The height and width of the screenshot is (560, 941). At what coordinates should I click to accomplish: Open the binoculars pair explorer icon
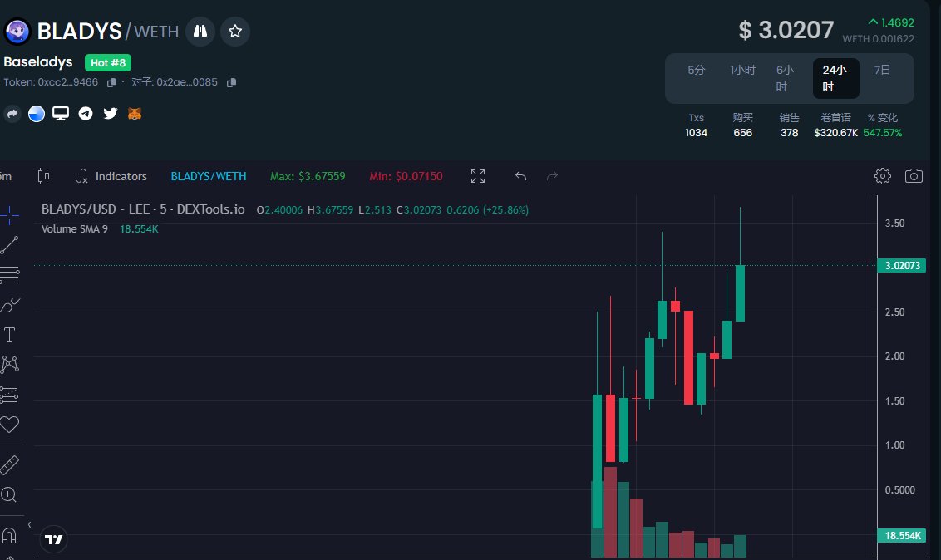tap(200, 32)
